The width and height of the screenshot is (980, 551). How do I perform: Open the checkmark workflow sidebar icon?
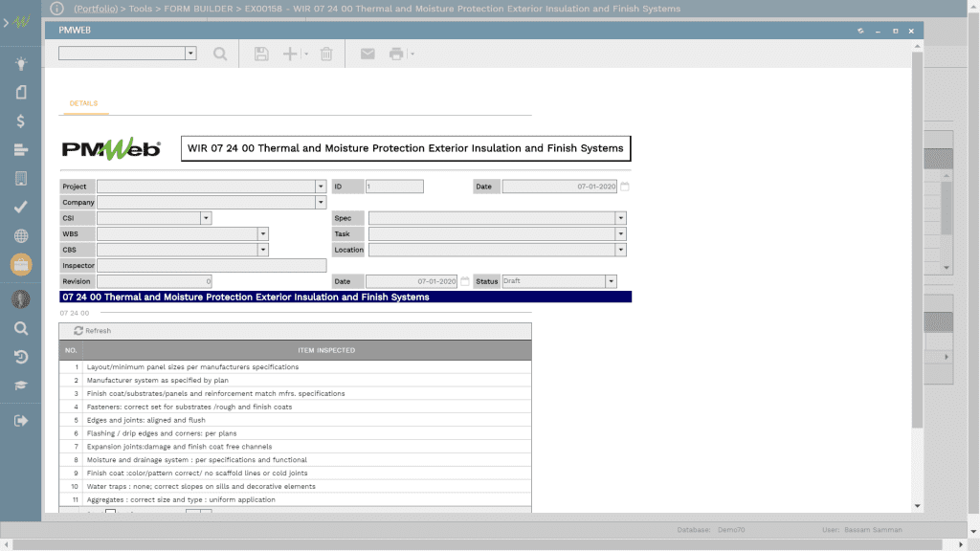coord(21,207)
